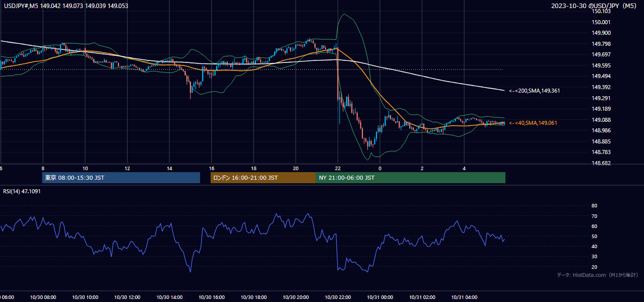Click RSI scale value 50

[595, 237]
